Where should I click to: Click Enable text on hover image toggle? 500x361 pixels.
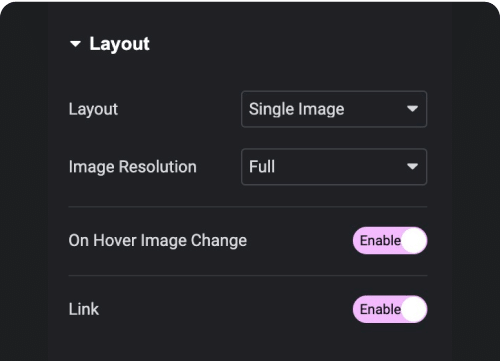point(380,240)
